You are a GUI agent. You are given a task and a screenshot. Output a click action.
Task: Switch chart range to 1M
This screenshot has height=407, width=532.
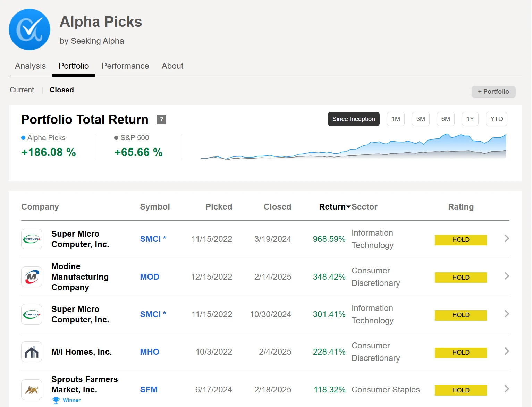[396, 119]
